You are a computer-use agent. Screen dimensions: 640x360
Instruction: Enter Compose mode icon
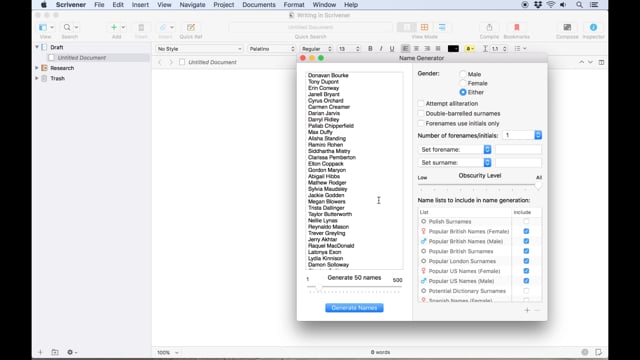(x=567, y=27)
